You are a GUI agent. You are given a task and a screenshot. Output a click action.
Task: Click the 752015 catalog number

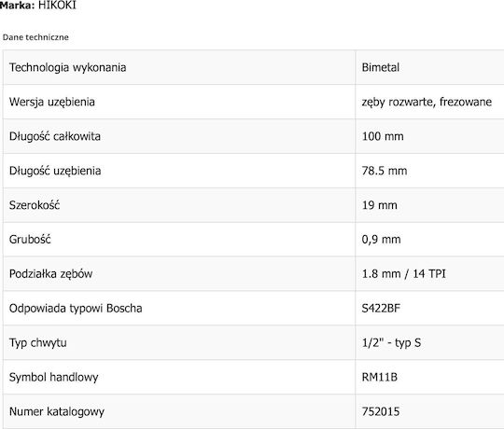[381, 411]
